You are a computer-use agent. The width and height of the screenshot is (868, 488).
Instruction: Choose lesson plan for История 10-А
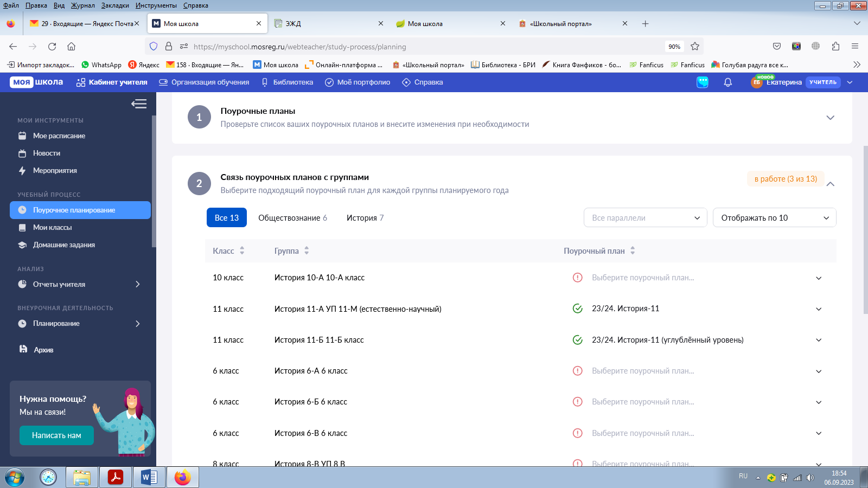pyautogui.click(x=697, y=278)
